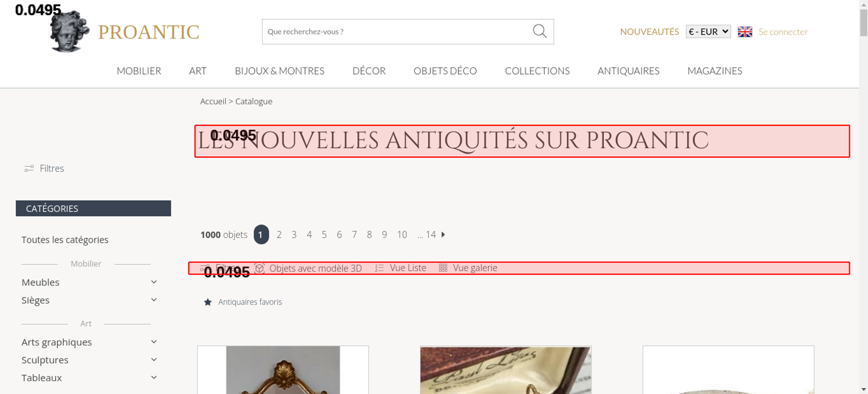Switch to Vue Liste layout
The height and width of the screenshot is (394, 868).
[x=401, y=268]
